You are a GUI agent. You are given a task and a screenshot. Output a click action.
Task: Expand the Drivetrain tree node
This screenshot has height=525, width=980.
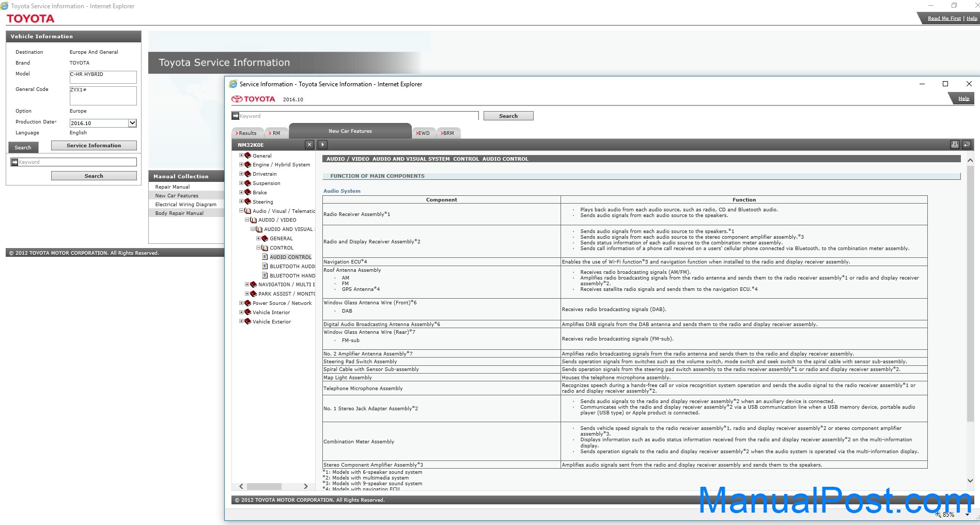pos(241,174)
